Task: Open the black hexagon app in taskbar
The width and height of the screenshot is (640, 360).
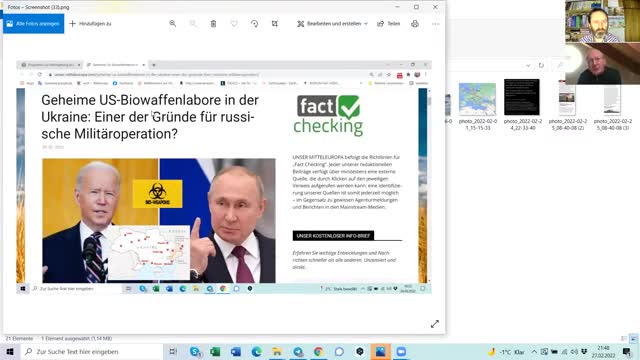Action: pos(360,352)
